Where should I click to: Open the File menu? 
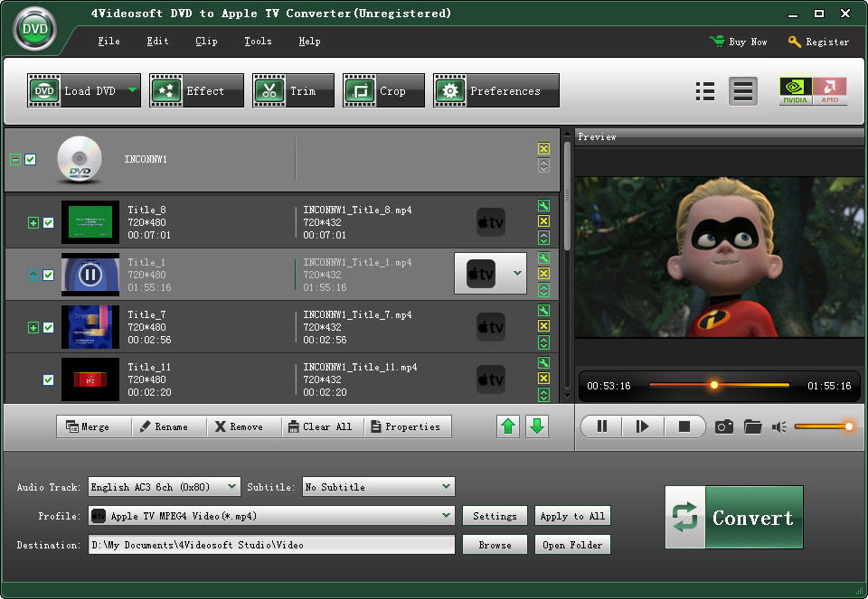(108, 41)
